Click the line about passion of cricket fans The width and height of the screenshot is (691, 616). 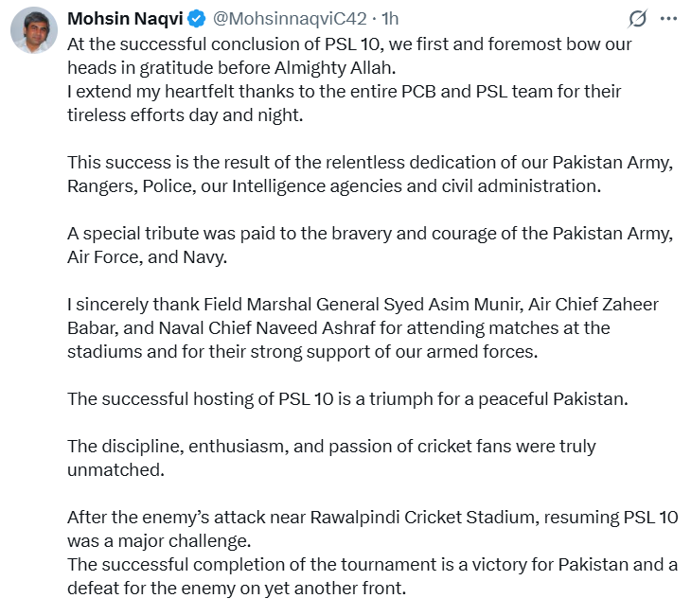click(x=331, y=447)
